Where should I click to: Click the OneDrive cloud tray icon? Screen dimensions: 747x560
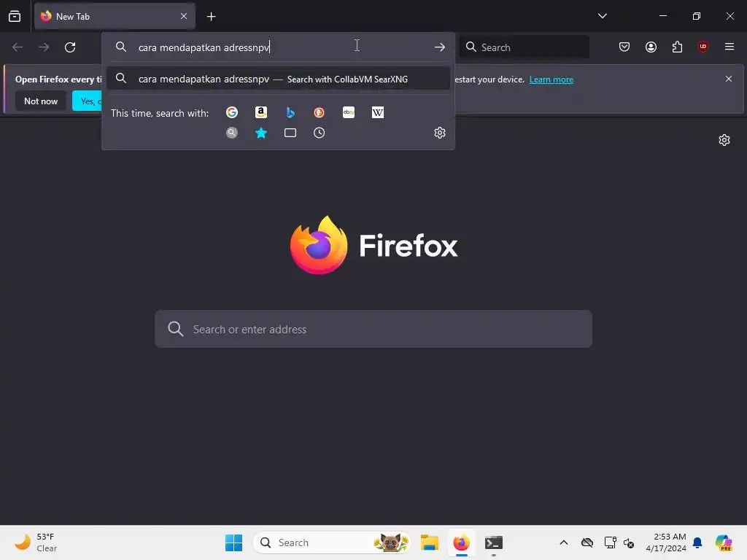(587, 542)
